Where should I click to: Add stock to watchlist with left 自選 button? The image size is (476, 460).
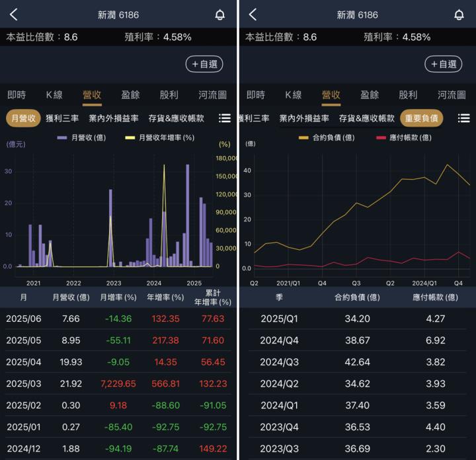[x=204, y=64]
